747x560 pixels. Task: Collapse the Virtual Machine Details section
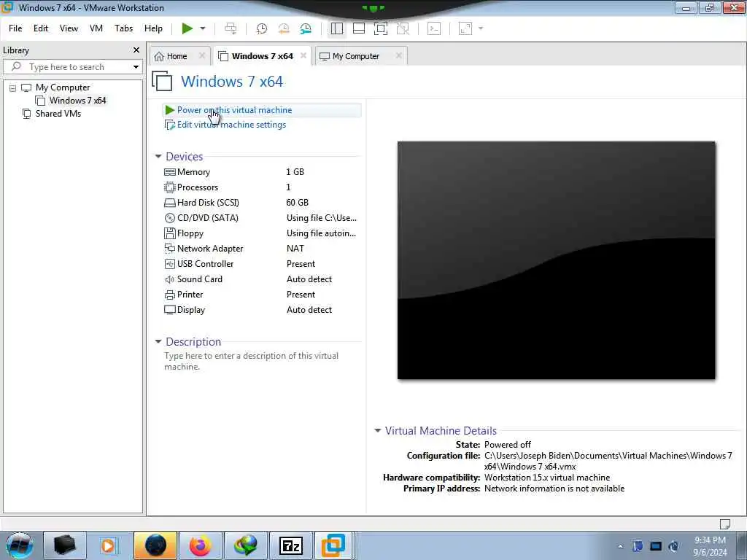click(377, 430)
